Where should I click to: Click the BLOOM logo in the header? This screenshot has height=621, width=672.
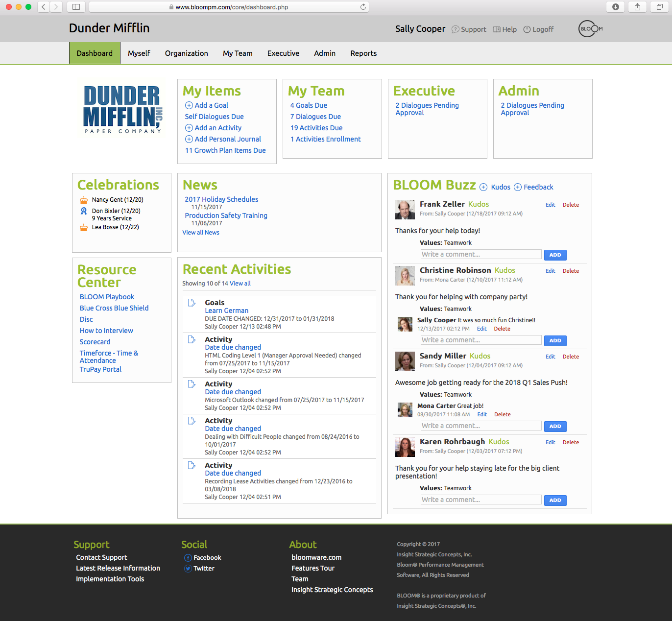(x=590, y=29)
